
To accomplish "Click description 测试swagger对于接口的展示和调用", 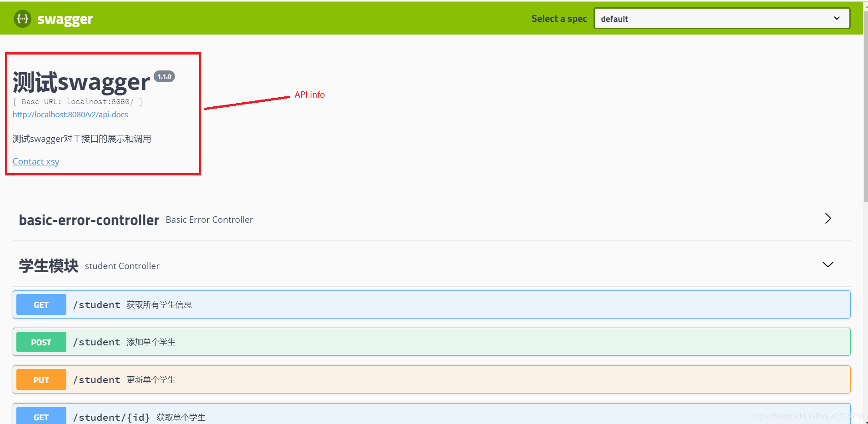I will click(x=82, y=139).
